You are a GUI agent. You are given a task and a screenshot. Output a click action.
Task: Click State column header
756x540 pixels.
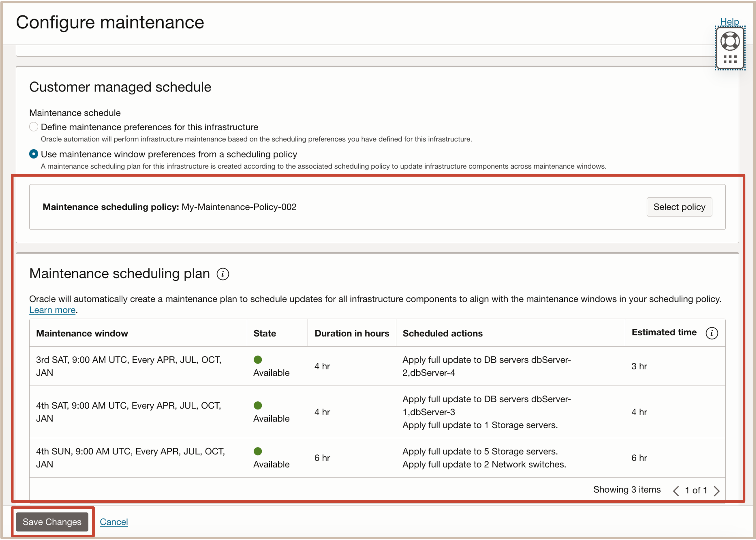pos(265,333)
